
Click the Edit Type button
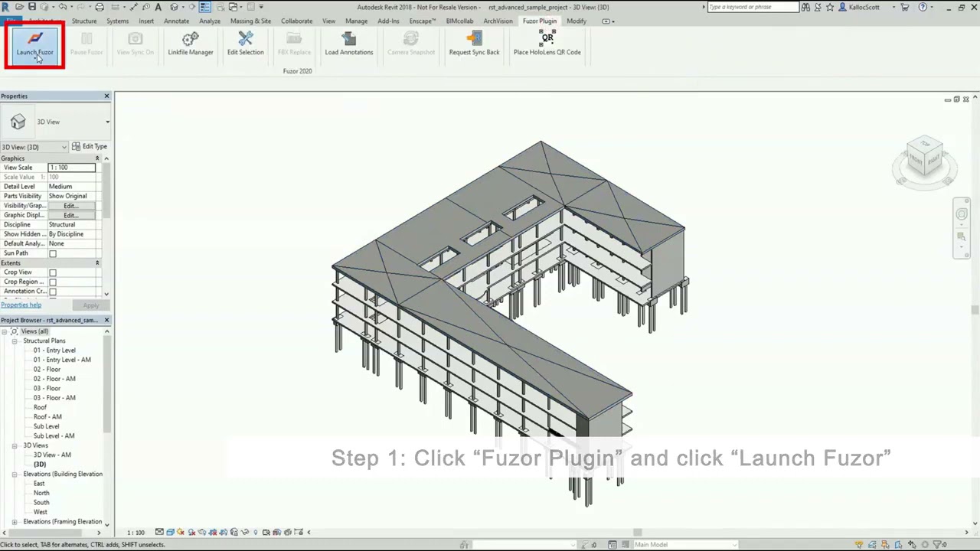pyautogui.click(x=90, y=147)
